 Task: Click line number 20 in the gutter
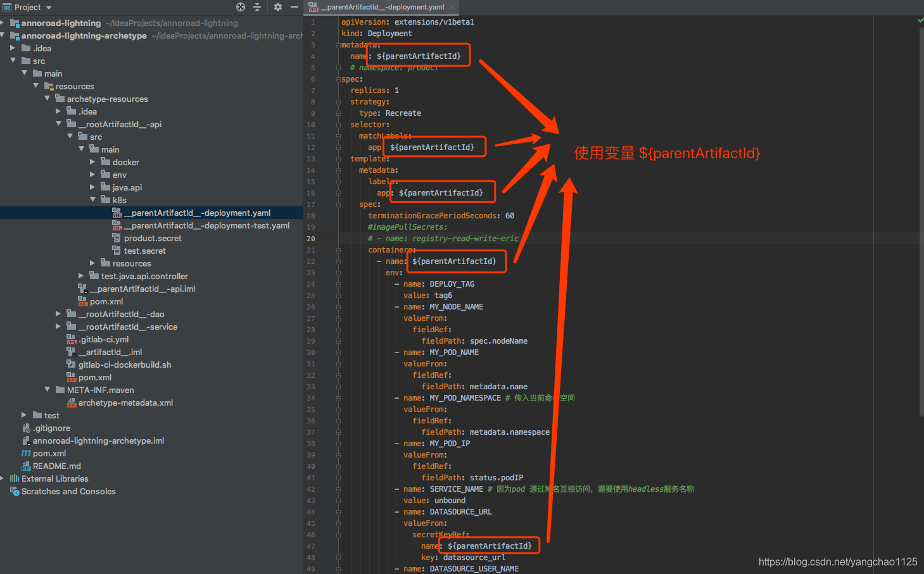tap(310, 239)
